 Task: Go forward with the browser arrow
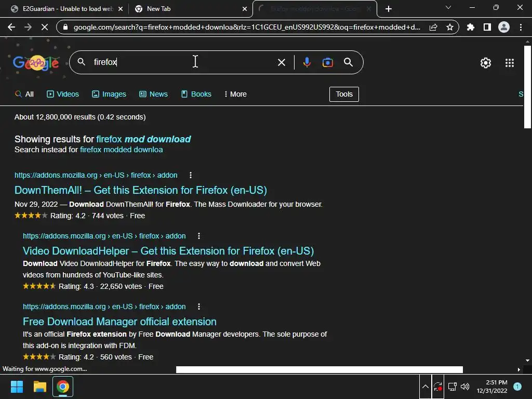(28, 27)
